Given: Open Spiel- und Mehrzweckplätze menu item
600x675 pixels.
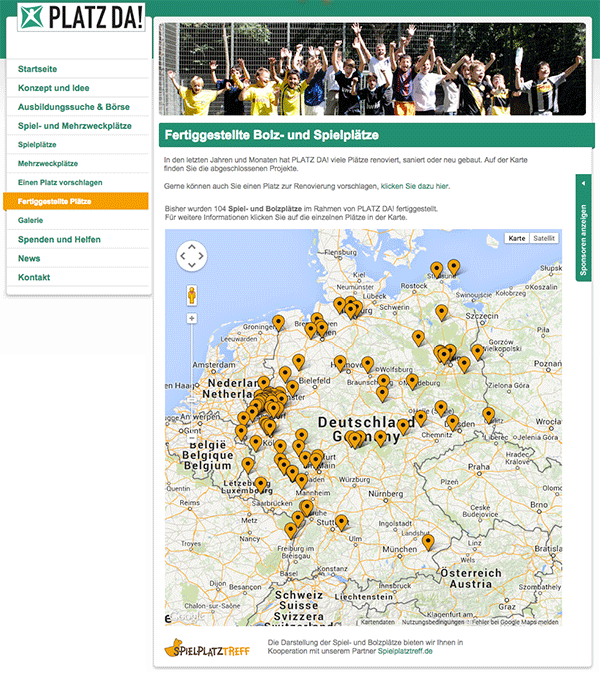Looking at the screenshot, I should [74, 126].
